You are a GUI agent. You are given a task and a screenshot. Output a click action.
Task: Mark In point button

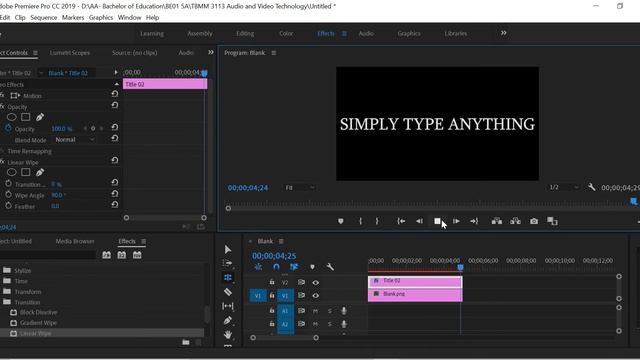pos(360,221)
